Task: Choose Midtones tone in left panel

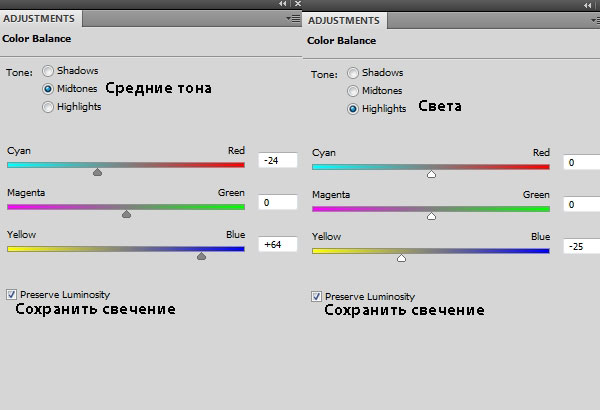Action: [x=48, y=89]
